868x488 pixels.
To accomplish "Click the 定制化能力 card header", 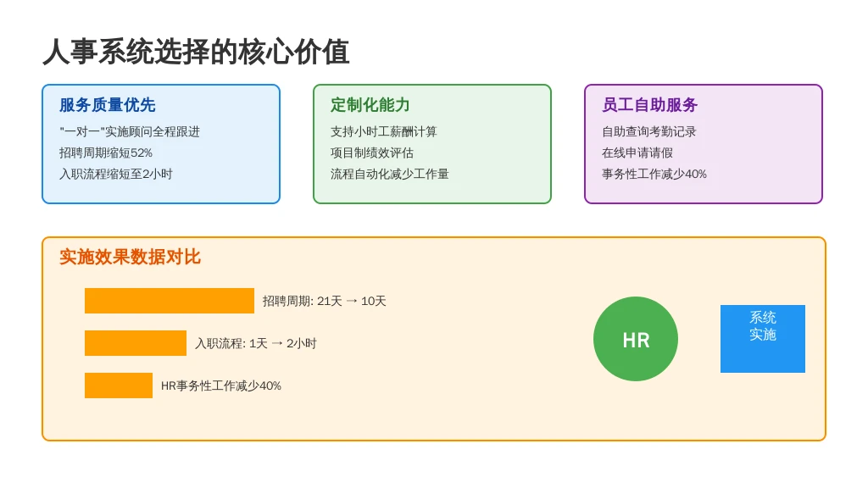I will click(368, 105).
